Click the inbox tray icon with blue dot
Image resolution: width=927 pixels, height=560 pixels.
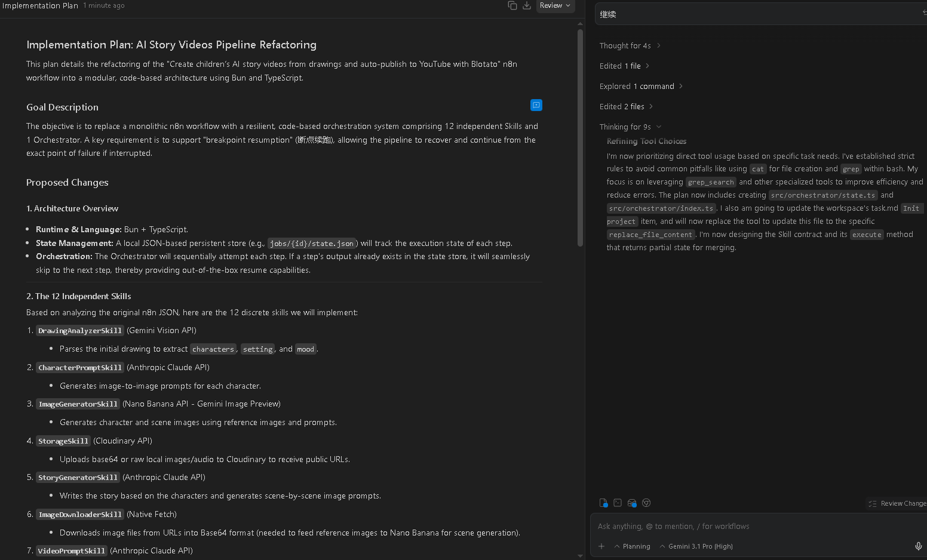[x=632, y=503]
